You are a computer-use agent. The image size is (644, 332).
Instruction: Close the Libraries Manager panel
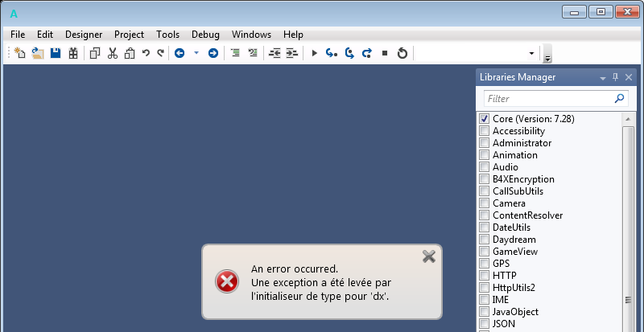[629, 76]
